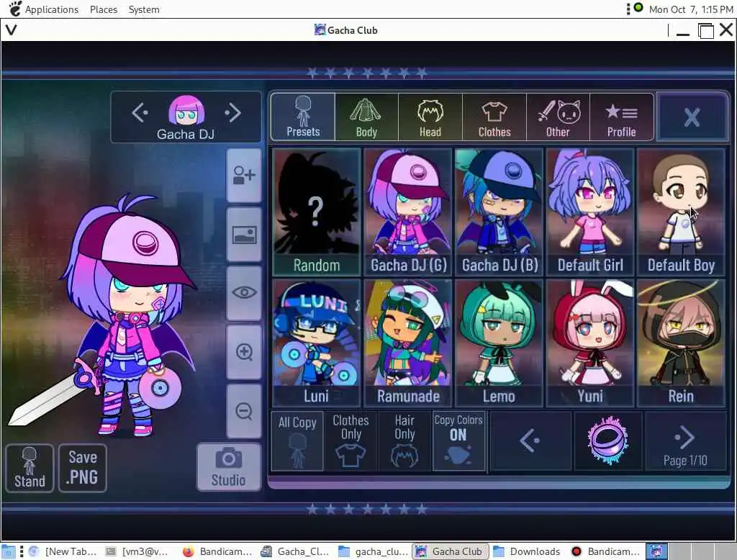Switch to next character slot
The image size is (737, 560).
click(x=233, y=113)
